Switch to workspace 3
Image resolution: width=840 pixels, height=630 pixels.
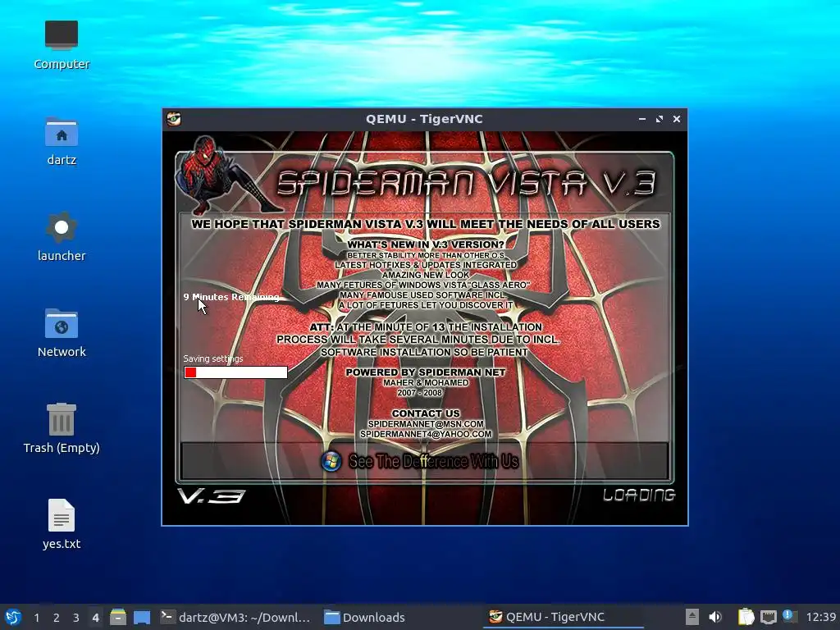(76, 618)
